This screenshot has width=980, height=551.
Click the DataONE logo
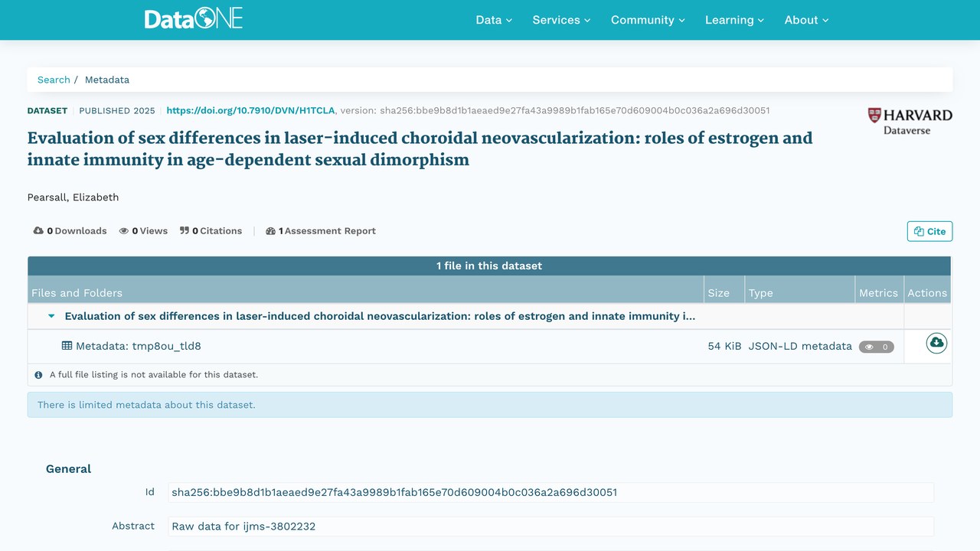[194, 19]
